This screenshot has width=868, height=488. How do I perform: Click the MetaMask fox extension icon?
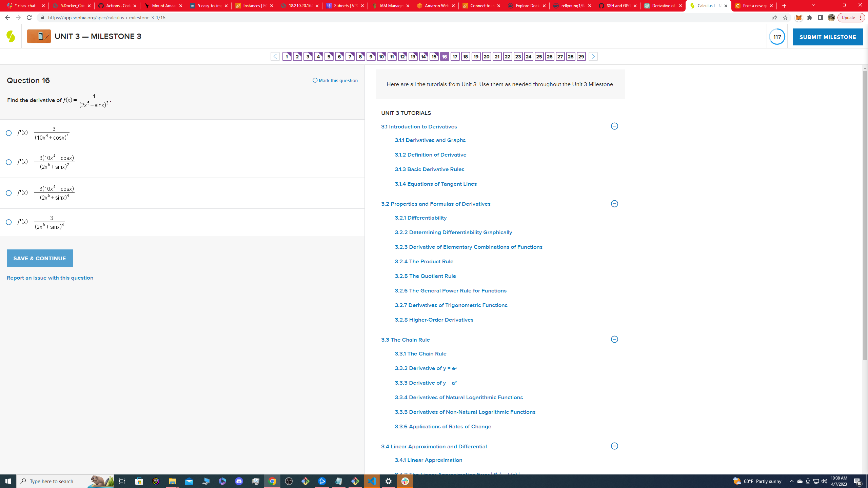[799, 18]
